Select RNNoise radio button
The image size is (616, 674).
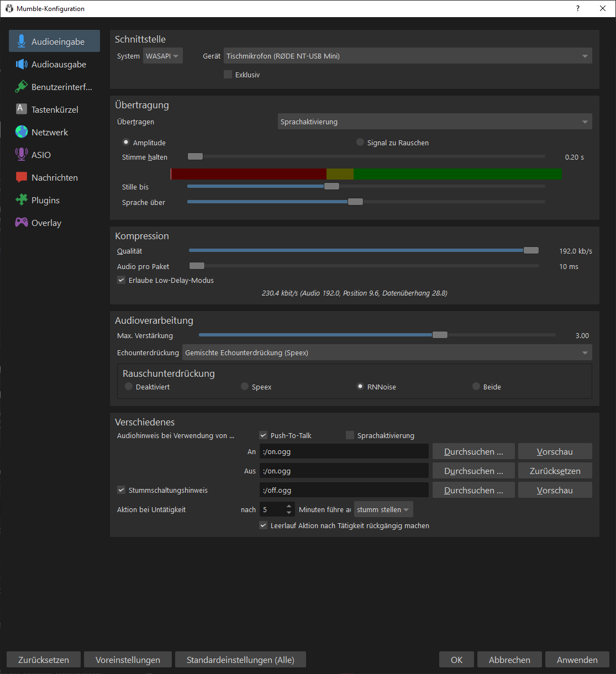click(x=360, y=387)
